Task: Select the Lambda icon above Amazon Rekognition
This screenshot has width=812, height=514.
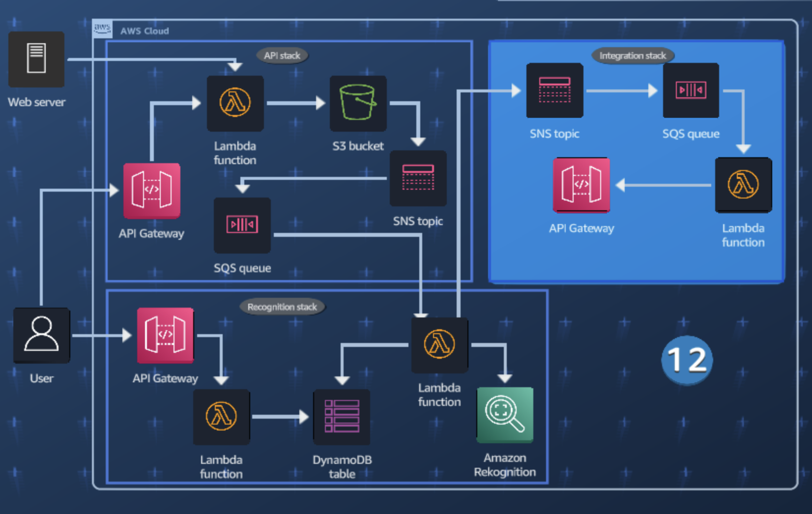Action: [x=439, y=345]
